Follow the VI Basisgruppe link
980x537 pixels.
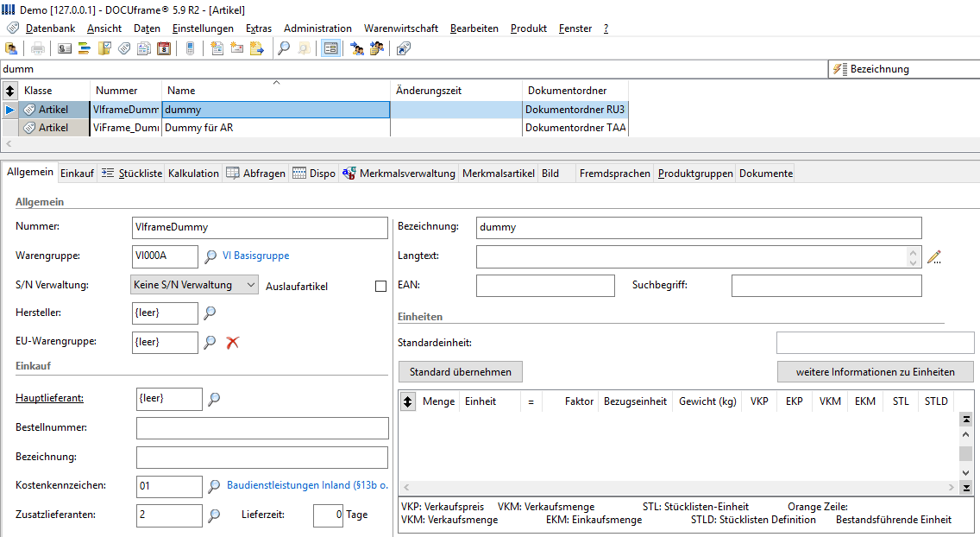click(x=255, y=256)
